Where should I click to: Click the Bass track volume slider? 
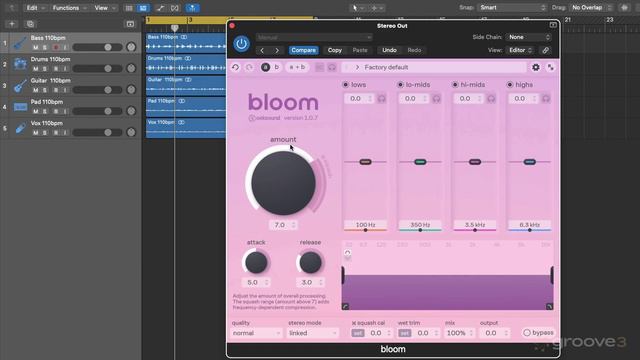pos(98,47)
